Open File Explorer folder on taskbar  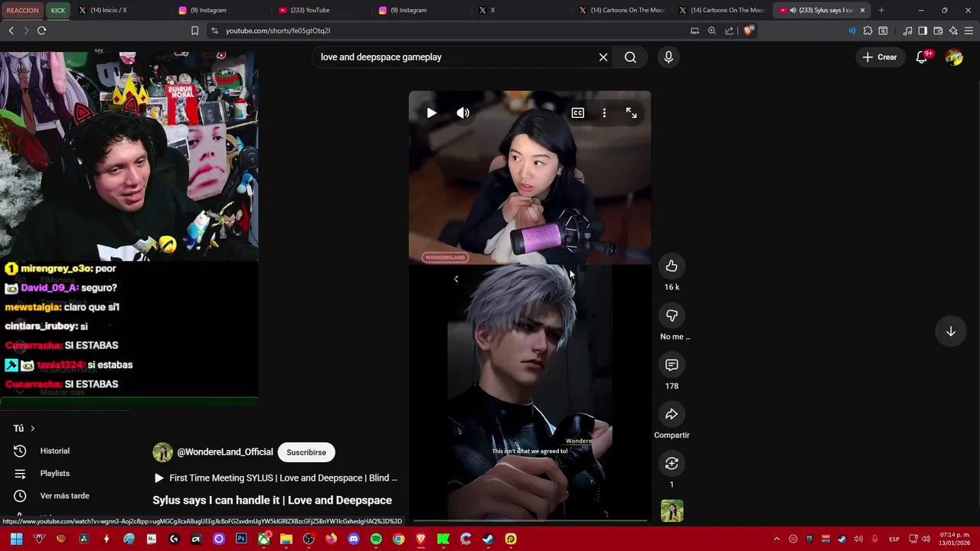click(286, 539)
